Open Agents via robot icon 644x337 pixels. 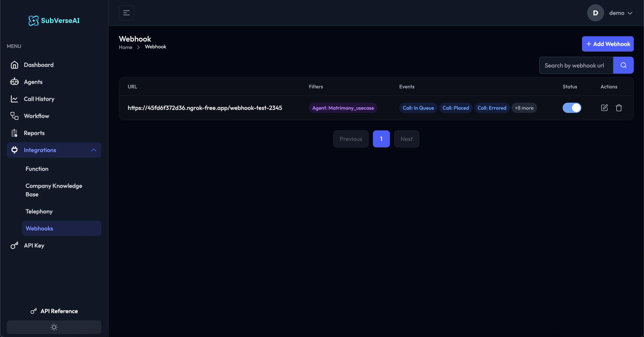[14, 82]
